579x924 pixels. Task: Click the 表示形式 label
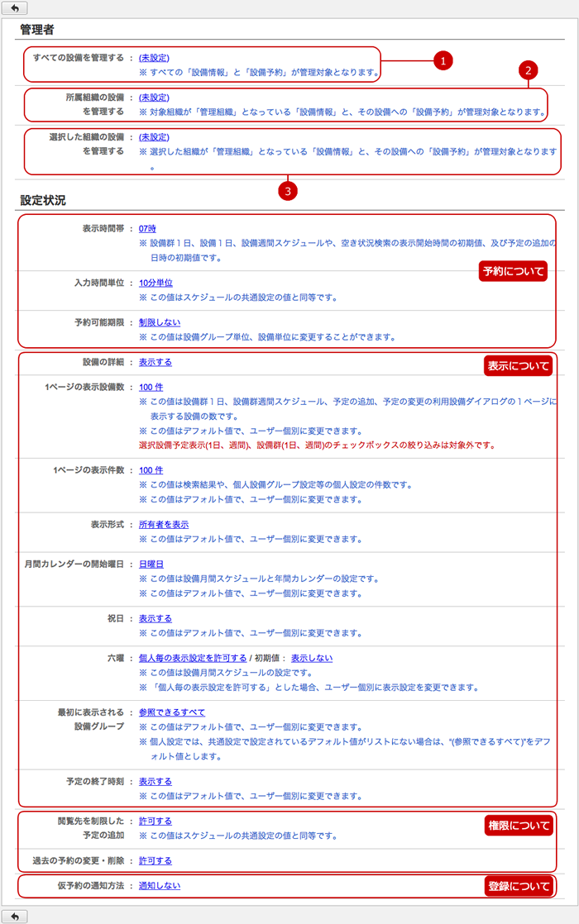[108, 525]
